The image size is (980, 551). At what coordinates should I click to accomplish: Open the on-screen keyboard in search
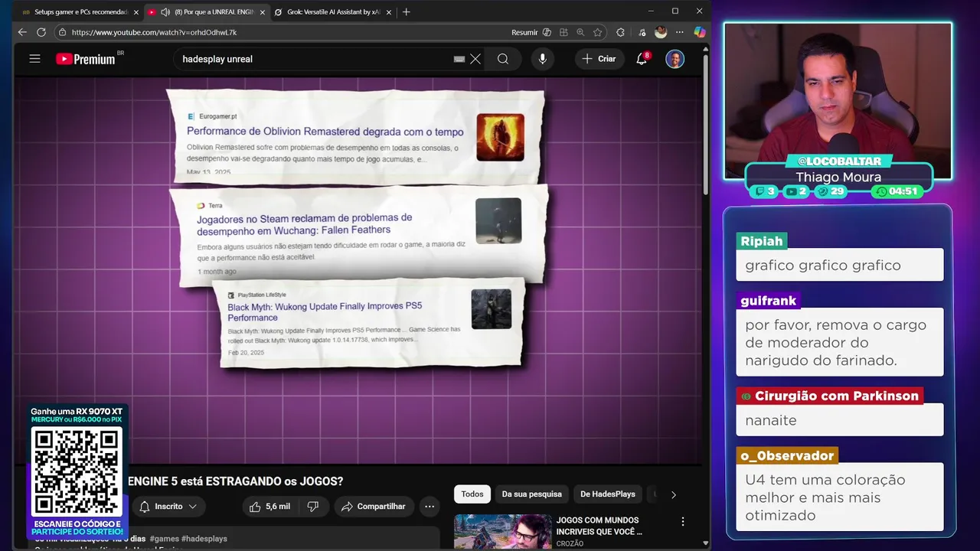459,59
